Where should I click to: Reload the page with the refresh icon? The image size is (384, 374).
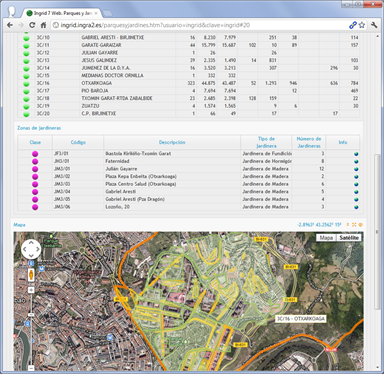32,25
